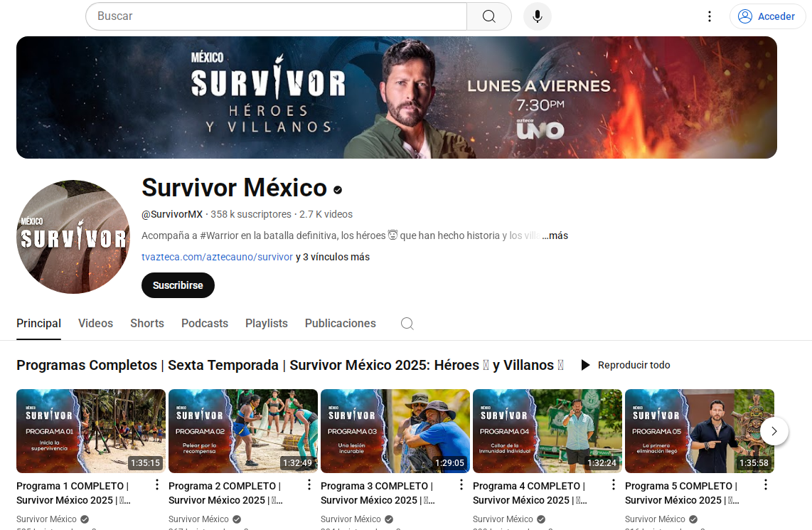The image size is (812, 530).
Task: Open options menu for Programa 1 COMPLETO
Action: [157, 485]
